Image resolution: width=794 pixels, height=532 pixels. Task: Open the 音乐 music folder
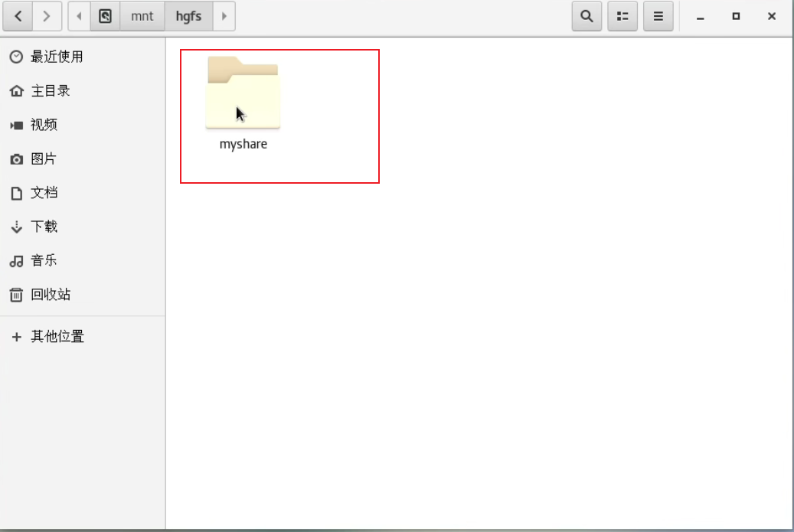click(83, 261)
